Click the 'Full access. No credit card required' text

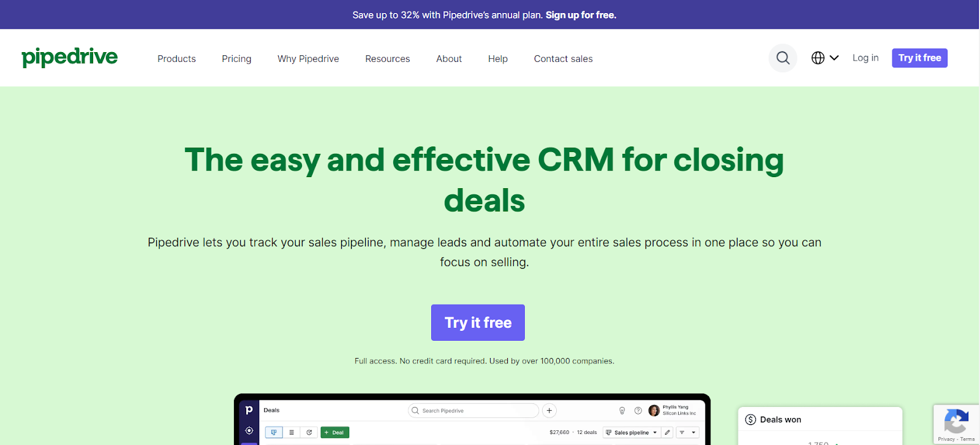420,361
